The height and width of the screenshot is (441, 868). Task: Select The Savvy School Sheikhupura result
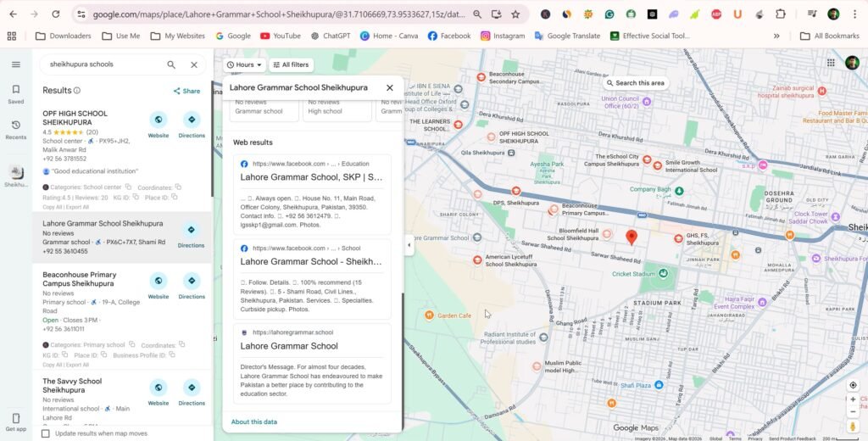click(73, 386)
